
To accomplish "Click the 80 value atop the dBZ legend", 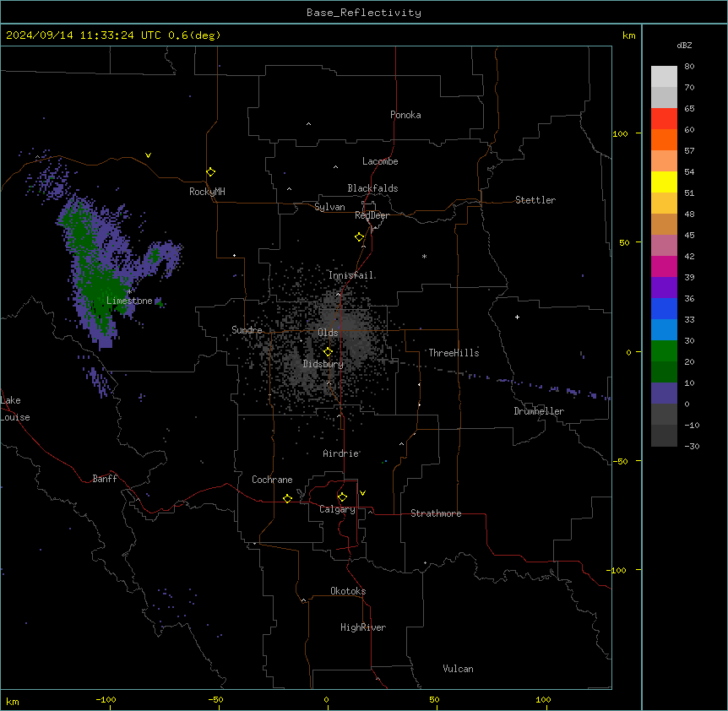I will pos(689,67).
